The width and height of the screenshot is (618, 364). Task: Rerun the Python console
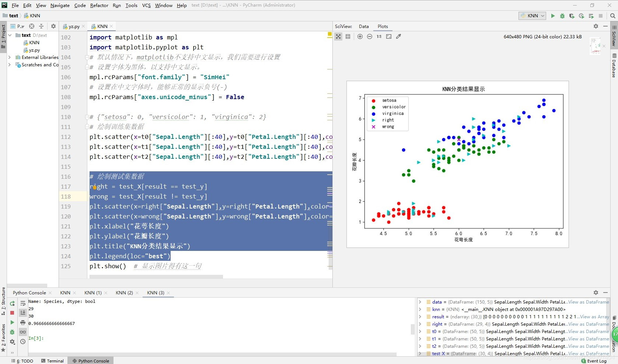pyautogui.click(x=12, y=304)
